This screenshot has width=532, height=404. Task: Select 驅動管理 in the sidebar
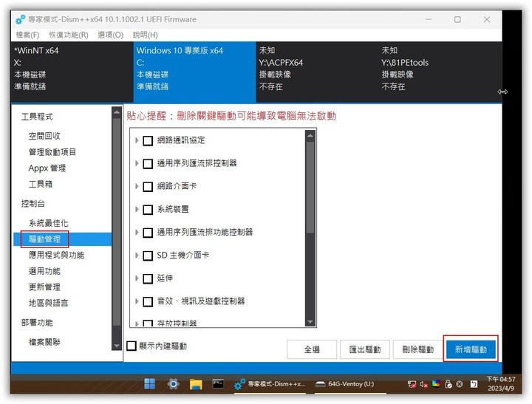click(62, 239)
